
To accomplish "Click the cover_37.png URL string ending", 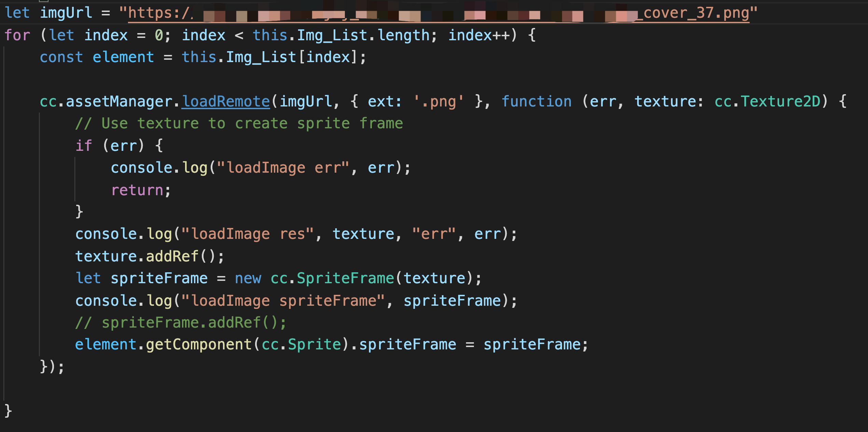I will [x=696, y=13].
